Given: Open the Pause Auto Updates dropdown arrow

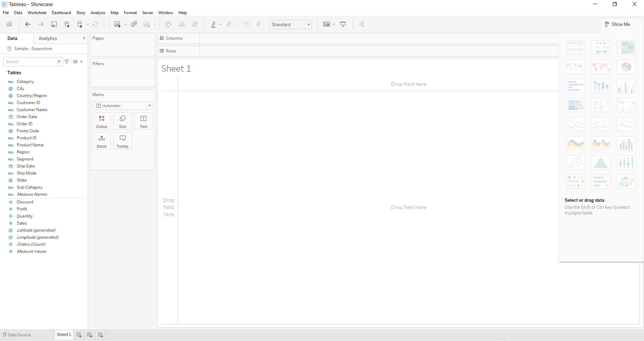Looking at the screenshot, I should (88, 25).
